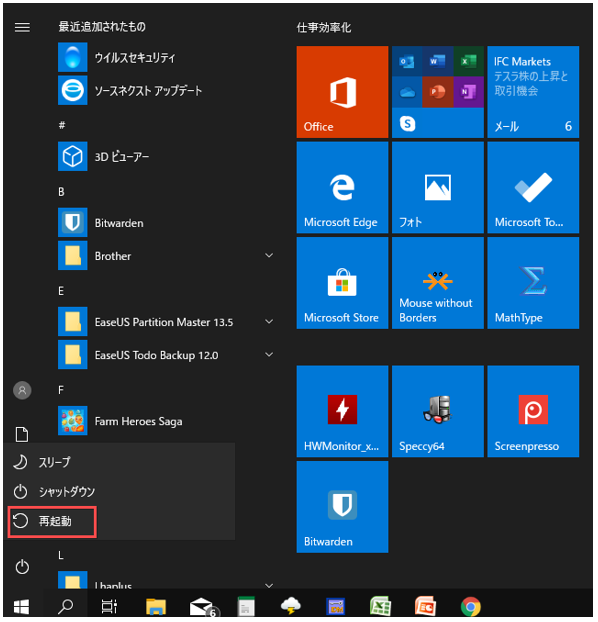
Task: Click 最近追加されたもの heading
Action: click(x=102, y=27)
